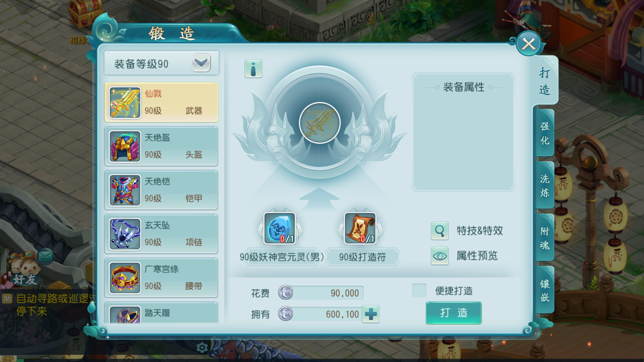The height and width of the screenshot is (362, 644).
Task: Select the 90级妖神宫元灵 material icon
Action: pyautogui.click(x=279, y=228)
